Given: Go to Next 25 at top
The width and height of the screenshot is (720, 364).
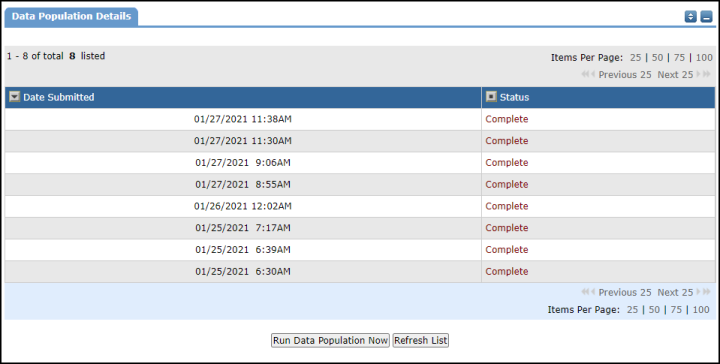Looking at the screenshot, I should [675, 74].
